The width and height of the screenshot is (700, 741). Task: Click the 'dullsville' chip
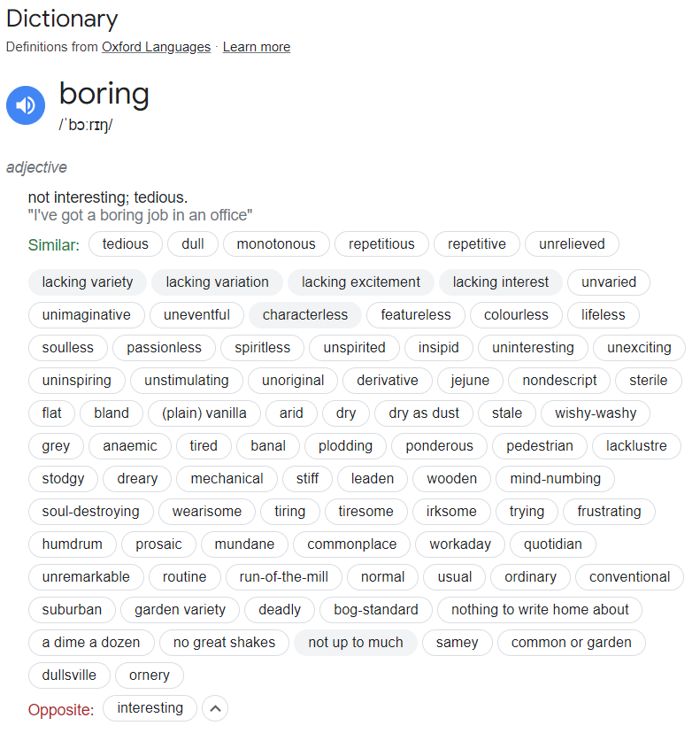coord(69,675)
